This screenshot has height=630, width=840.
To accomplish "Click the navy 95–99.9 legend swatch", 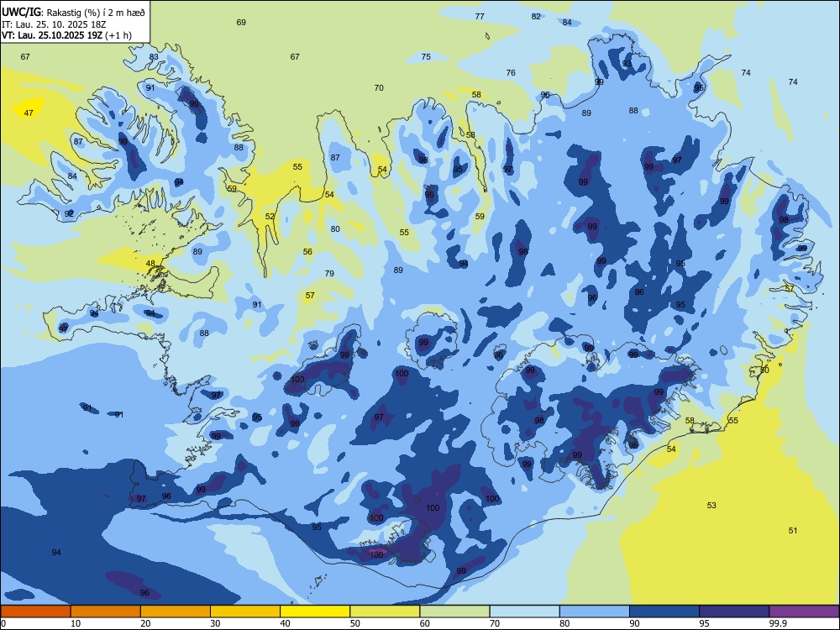I will point(734,612).
